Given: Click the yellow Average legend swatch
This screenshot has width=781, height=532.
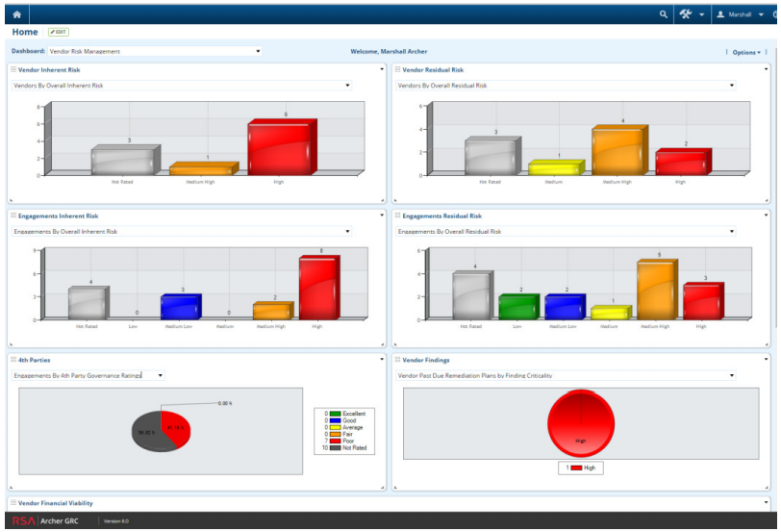Looking at the screenshot, I should click(x=335, y=427).
